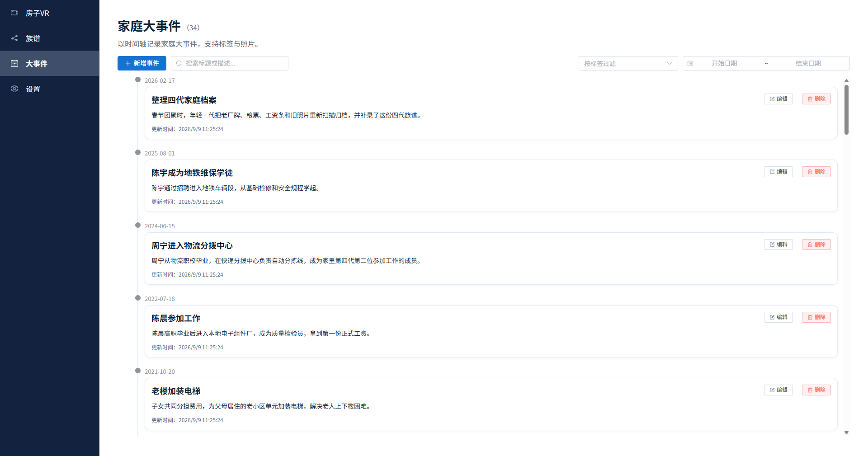Viewport: 868px width, 456px height.
Task: Delete the 陈宇成为地铁维保学徒 event
Action: (x=816, y=172)
